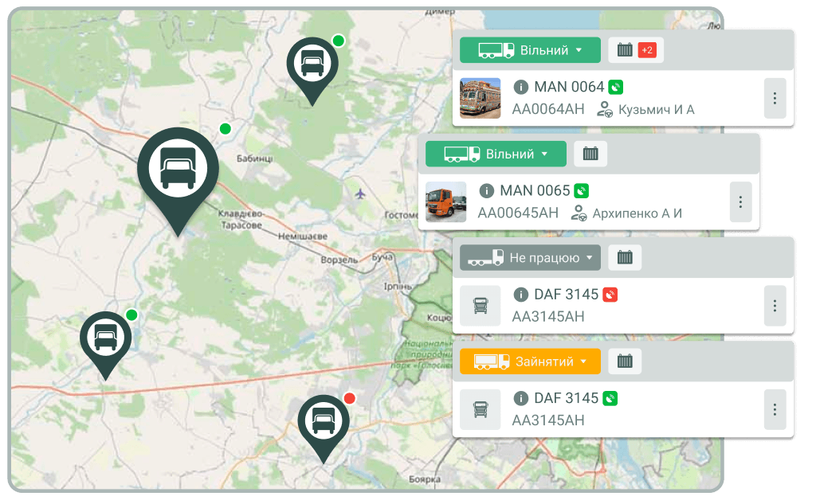The width and height of the screenshot is (816, 504).
Task: Click driver name Кузьмич И А
Action: point(655,109)
